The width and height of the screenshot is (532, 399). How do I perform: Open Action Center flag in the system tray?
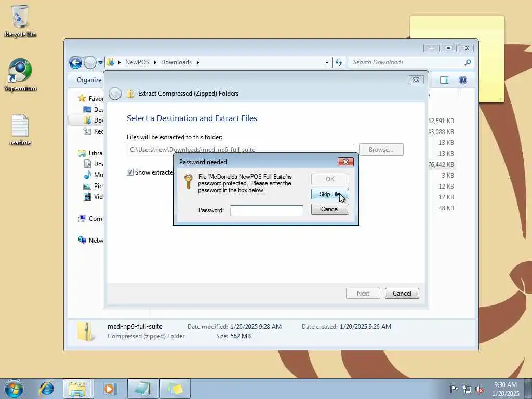tap(454, 389)
